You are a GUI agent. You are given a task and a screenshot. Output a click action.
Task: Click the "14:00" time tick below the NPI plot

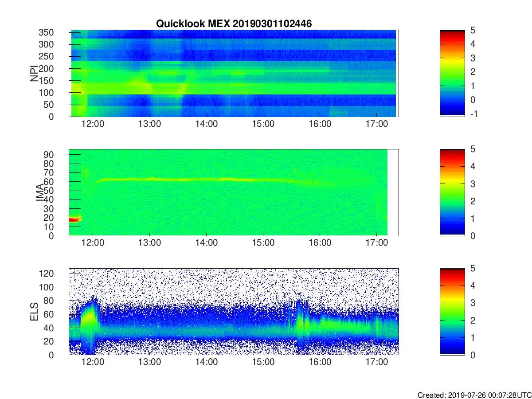click(x=206, y=124)
